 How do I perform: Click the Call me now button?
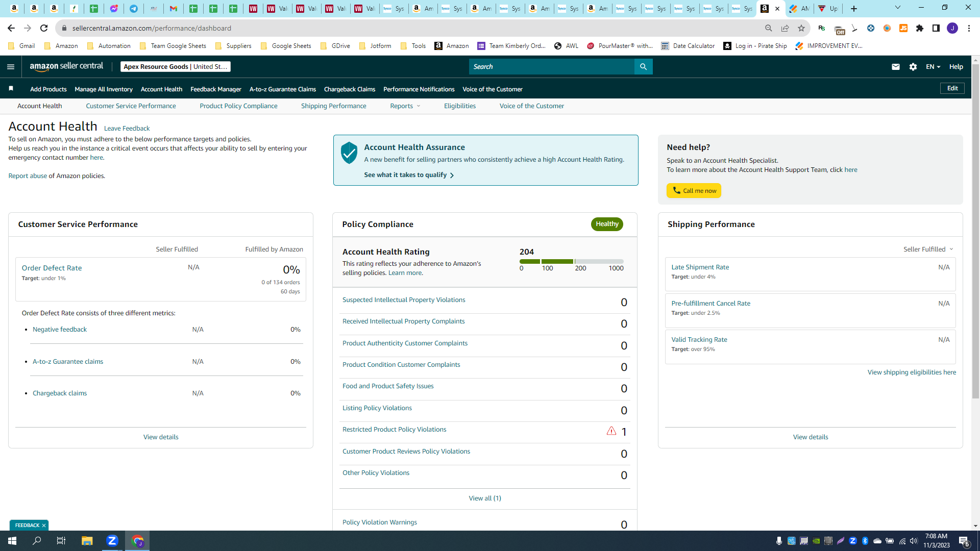click(x=694, y=191)
